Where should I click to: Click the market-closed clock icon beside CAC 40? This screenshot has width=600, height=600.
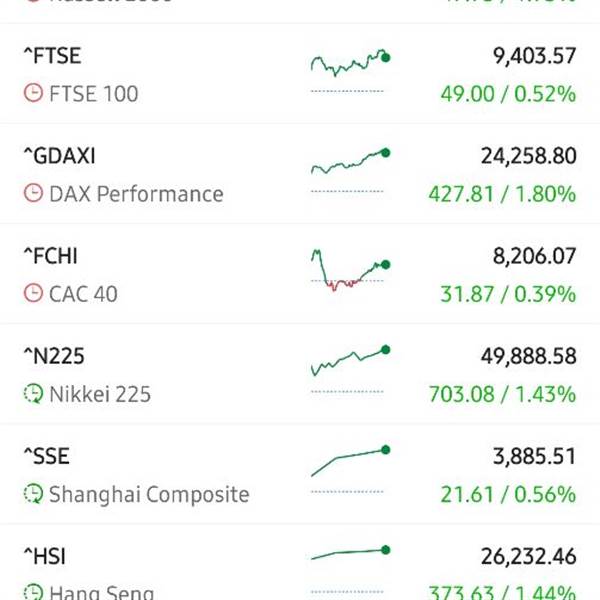coord(33,294)
